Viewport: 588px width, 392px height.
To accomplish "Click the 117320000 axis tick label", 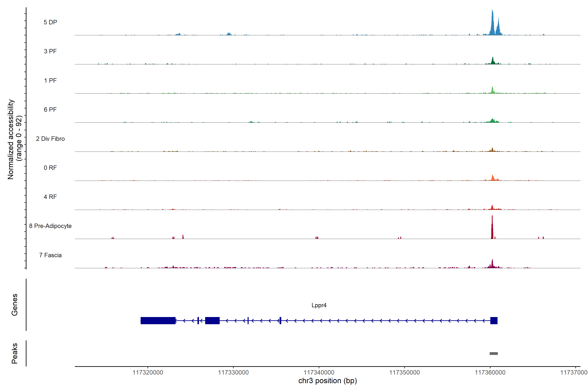I will (147, 373).
